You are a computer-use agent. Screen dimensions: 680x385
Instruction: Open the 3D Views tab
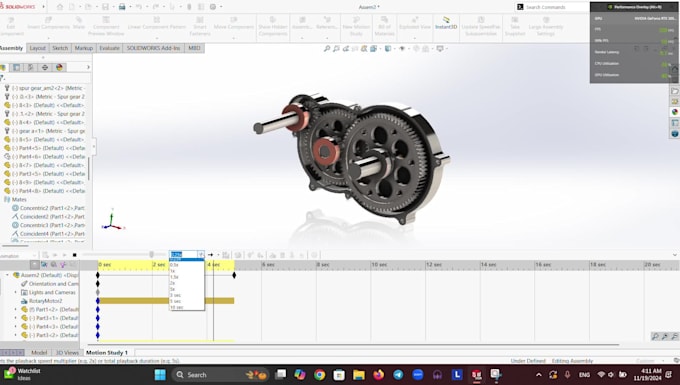pos(67,352)
